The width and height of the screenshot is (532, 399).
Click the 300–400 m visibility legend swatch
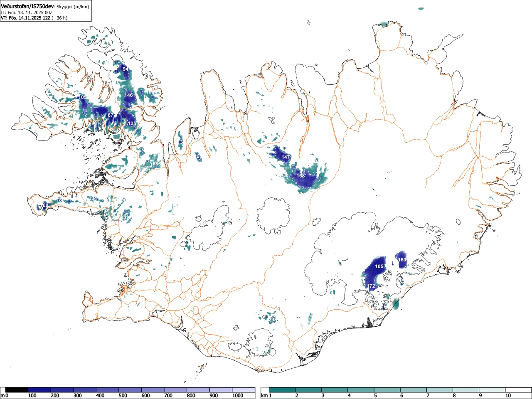pyautogui.click(x=85, y=390)
